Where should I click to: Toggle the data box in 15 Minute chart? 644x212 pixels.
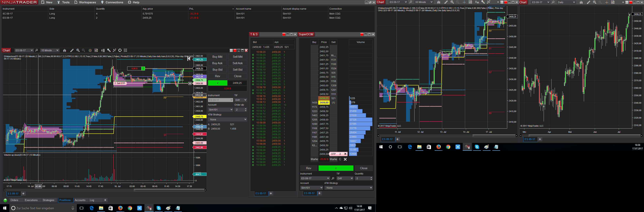96,50
